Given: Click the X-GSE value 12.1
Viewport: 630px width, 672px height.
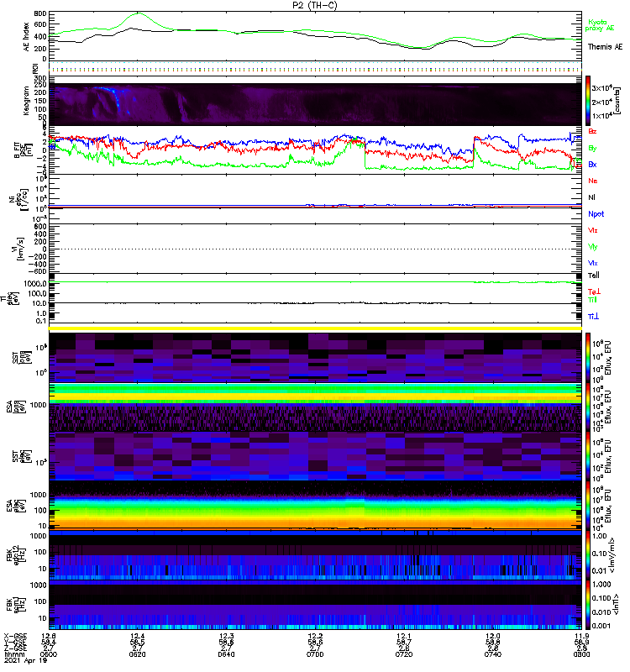Looking at the screenshot, I should 404,636.
